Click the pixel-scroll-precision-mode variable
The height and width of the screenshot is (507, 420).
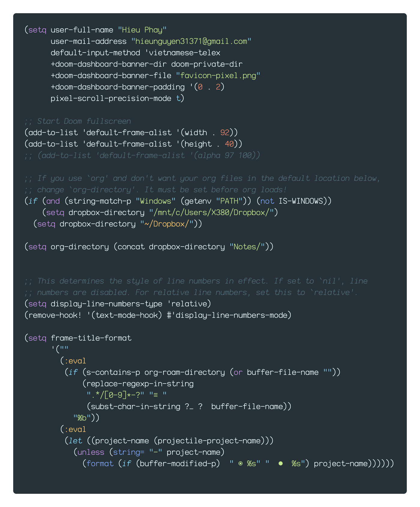coord(111,99)
